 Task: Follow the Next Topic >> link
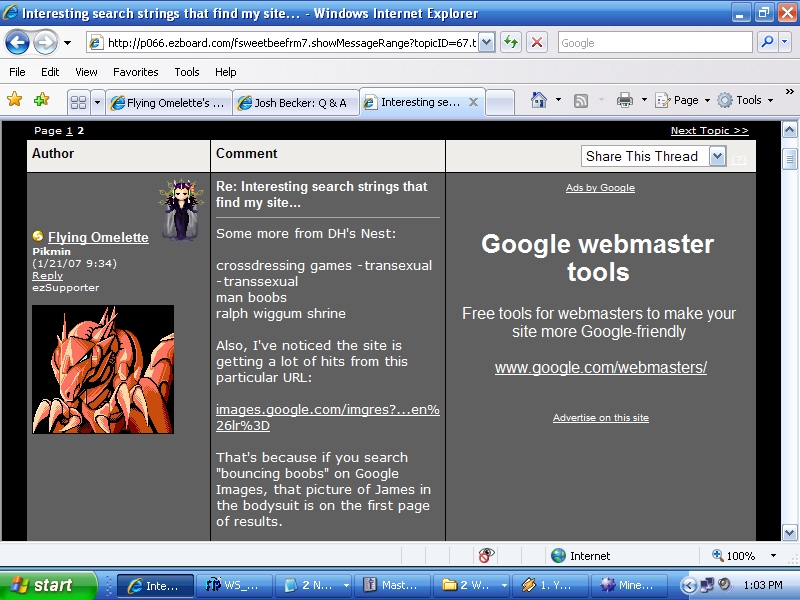(710, 131)
